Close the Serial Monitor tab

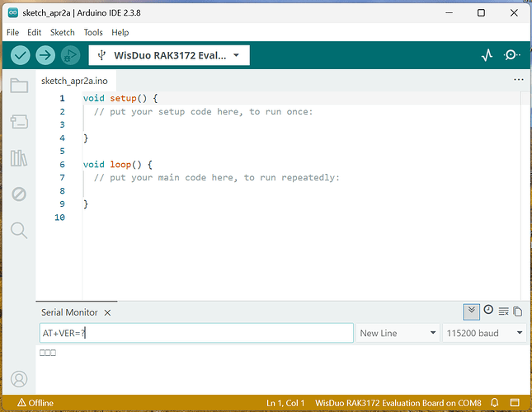pos(107,313)
